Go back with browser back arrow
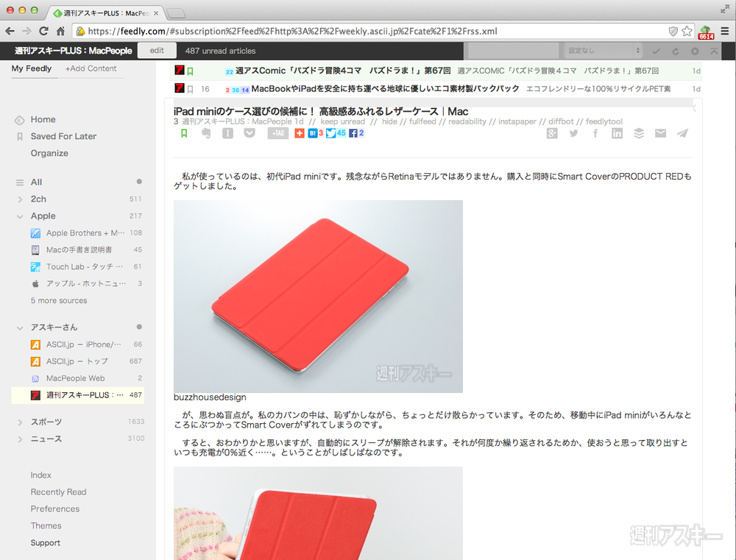The image size is (736, 560). tap(10, 31)
